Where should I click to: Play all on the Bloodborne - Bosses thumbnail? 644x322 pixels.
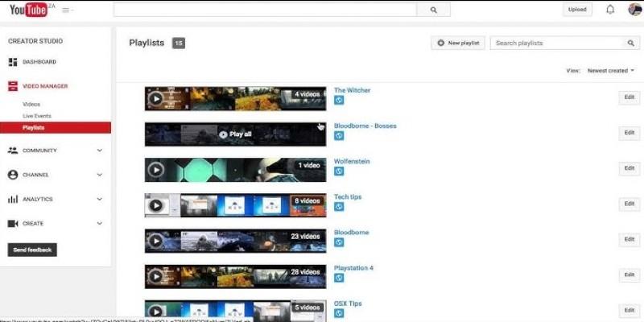coord(235,134)
